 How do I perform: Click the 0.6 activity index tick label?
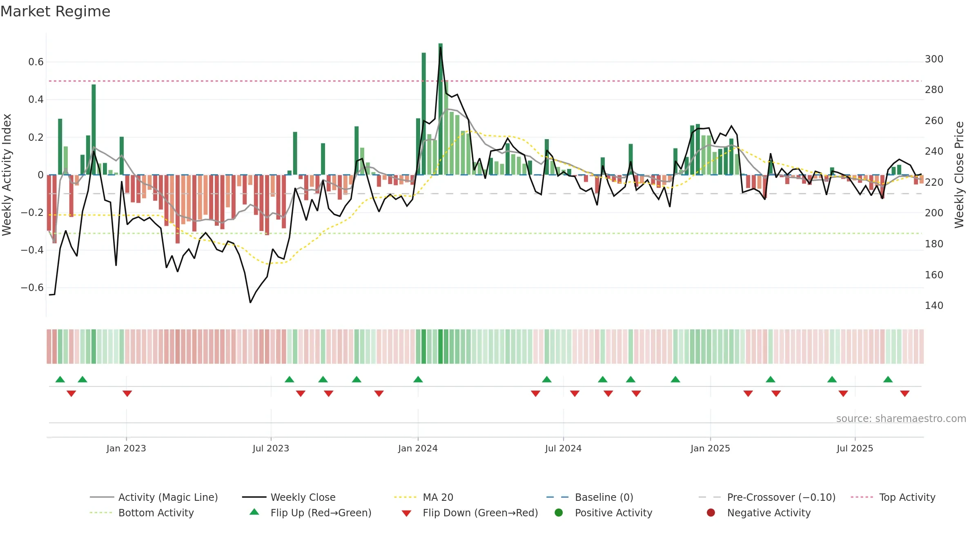[x=36, y=62]
